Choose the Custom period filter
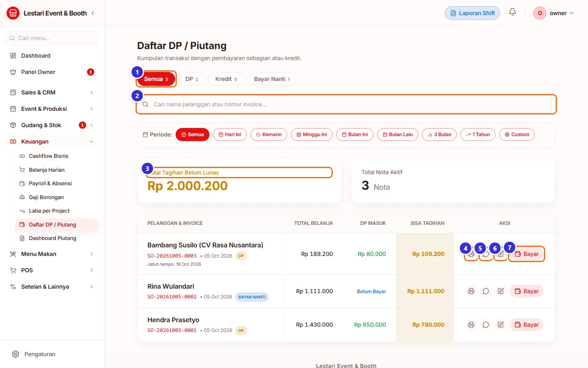Image resolution: width=588 pixels, height=368 pixels. [x=517, y=135]
